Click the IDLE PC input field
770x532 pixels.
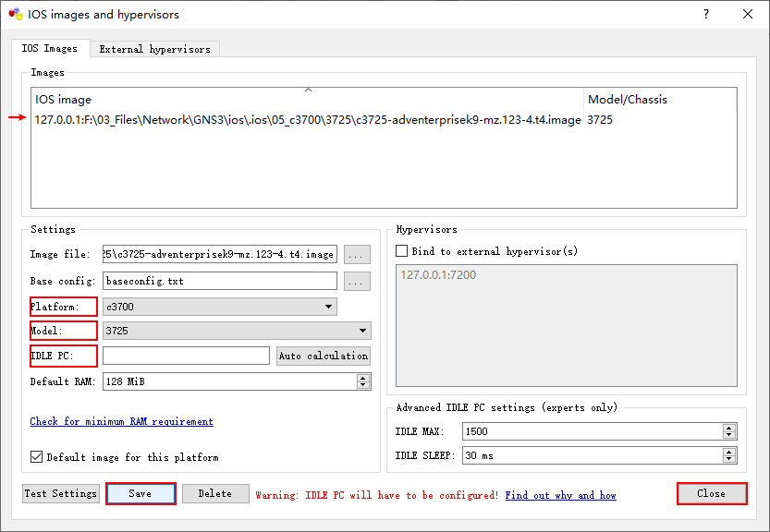[x=186, y=356]
